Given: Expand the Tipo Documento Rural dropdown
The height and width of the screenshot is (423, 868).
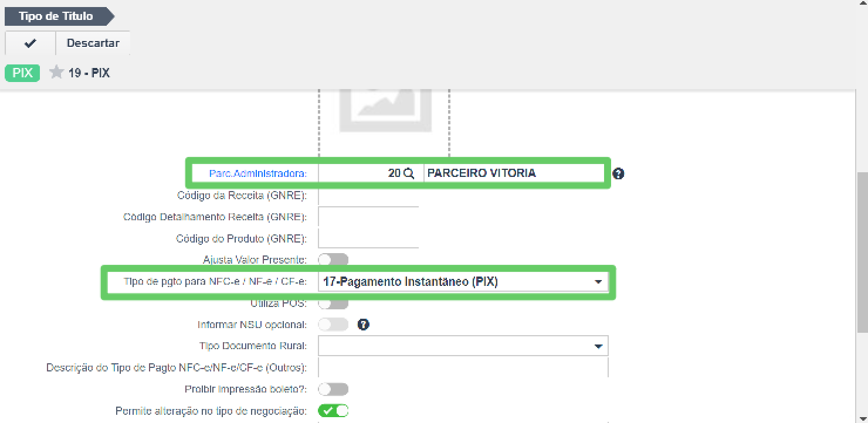Looking at the screenshot, I should 463,346.
